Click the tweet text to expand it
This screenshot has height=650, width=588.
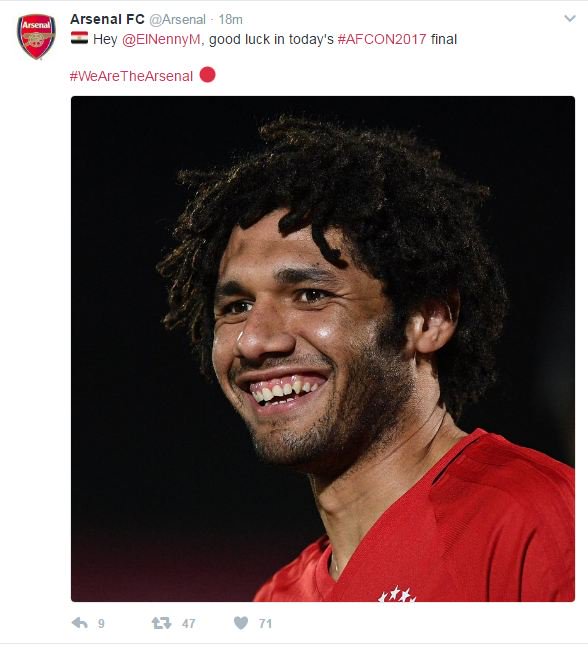point(264,39)
